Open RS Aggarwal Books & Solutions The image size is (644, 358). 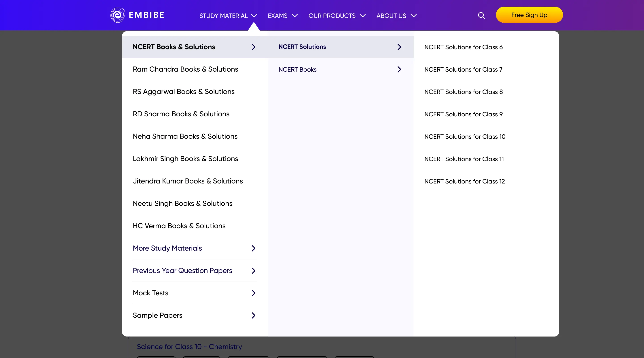click(184, 92)
